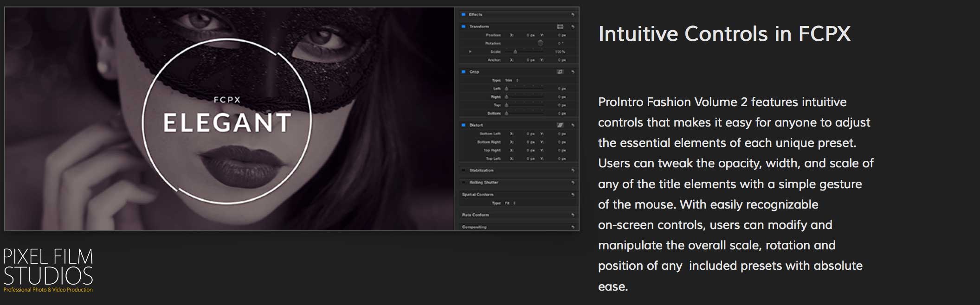
Task: Disable the Distort section checkbox
Action: [x=464, y=125]
